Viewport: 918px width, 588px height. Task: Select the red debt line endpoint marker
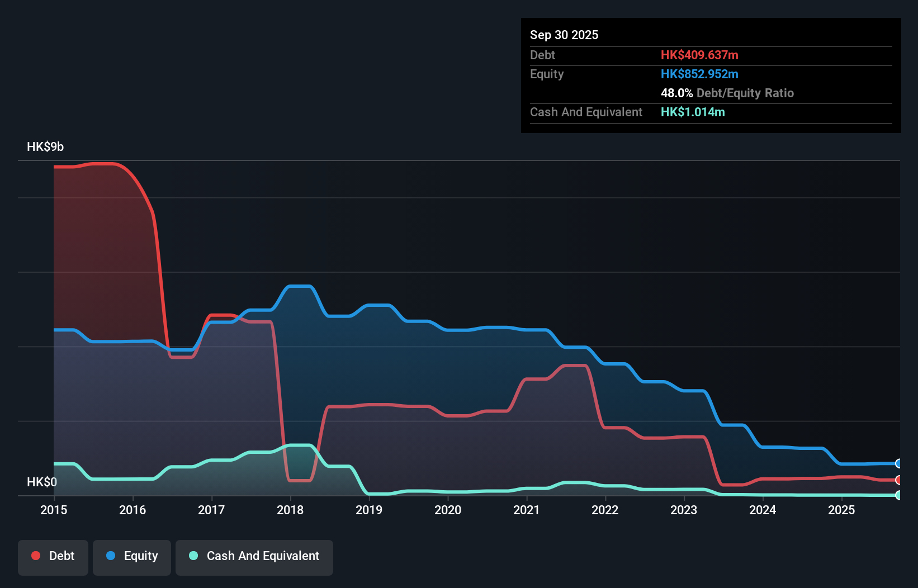click(898, 480)
